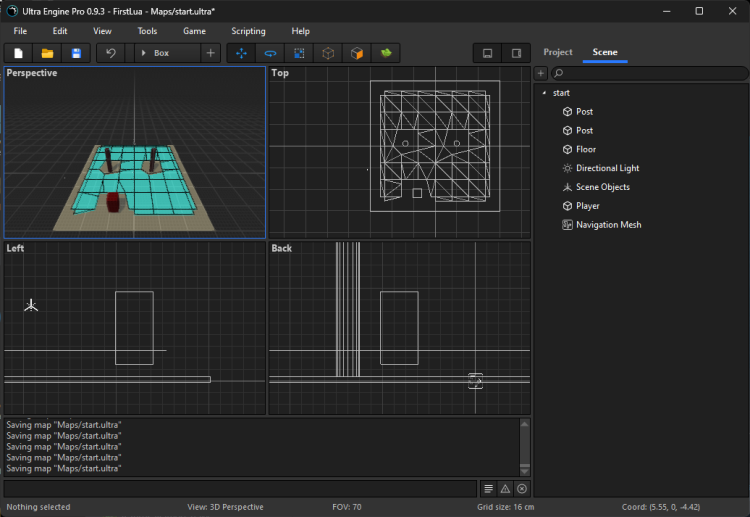Screen dimensions: 750x517
Task: Open a map with the folder icon
Action: [x=47, y=53]
